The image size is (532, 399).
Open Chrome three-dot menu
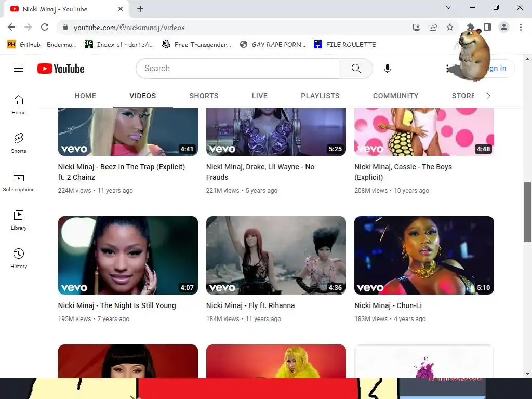point(521,27)
